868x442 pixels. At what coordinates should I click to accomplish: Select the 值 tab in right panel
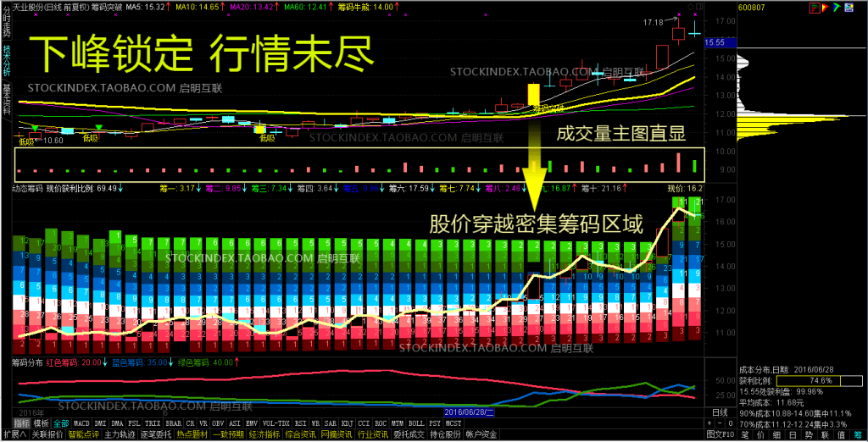point(842,435)
